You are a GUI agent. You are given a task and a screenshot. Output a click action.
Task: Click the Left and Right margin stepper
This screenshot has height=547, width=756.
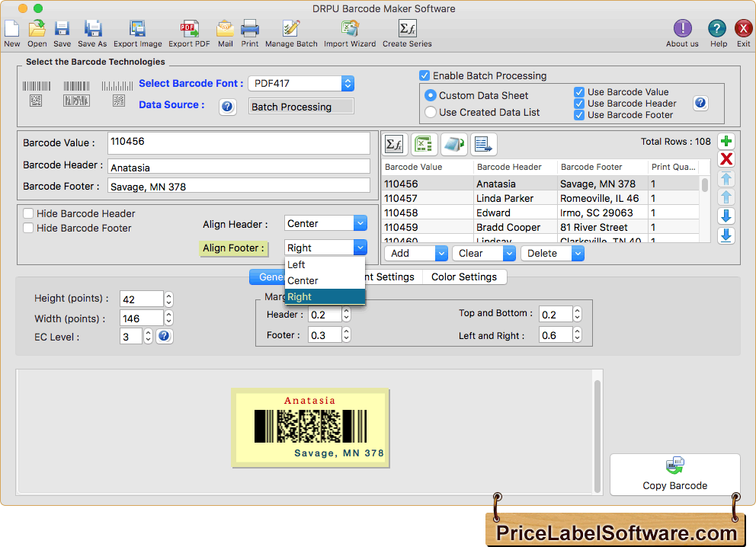(x=577, y=335)
